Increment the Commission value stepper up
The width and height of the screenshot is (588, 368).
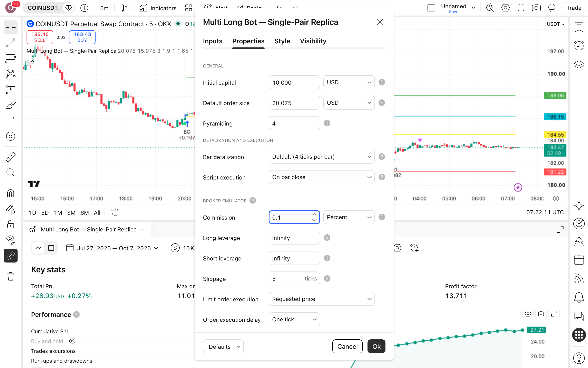(x=314, y=214)
